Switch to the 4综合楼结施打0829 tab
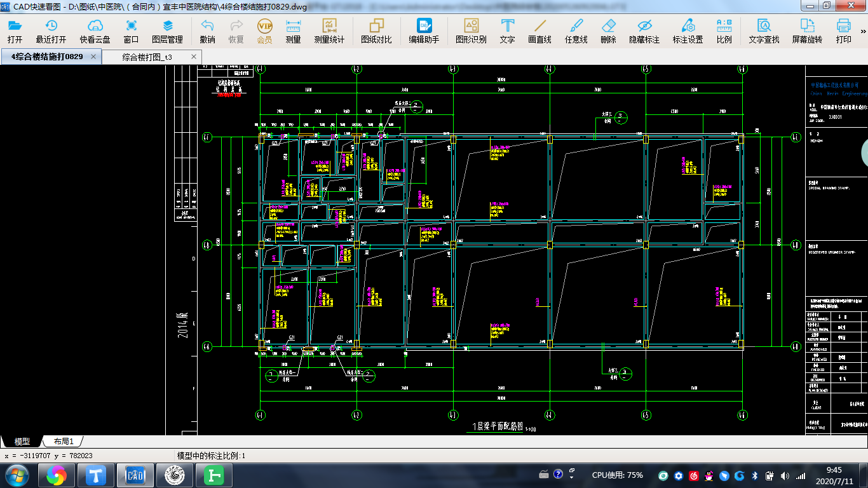The image size is (868, 488). pos(46,57)
